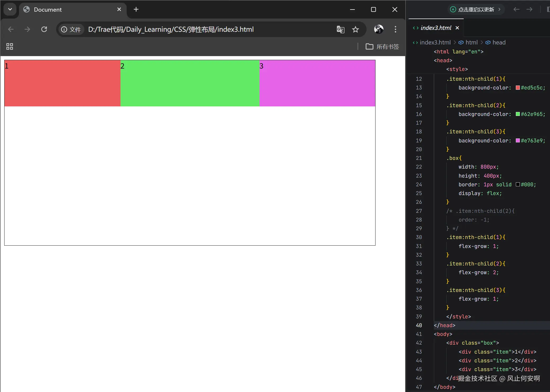550x392 pixels.
Task: Open the Google Translate page icon
Action: (x=340, y=29)
